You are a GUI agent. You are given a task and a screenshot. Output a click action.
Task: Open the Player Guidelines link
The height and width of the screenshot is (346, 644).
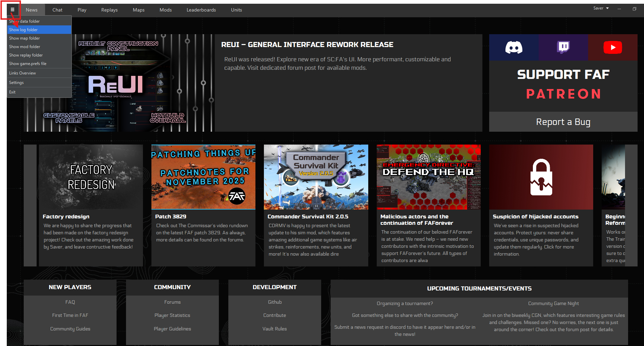coord(172,329)
